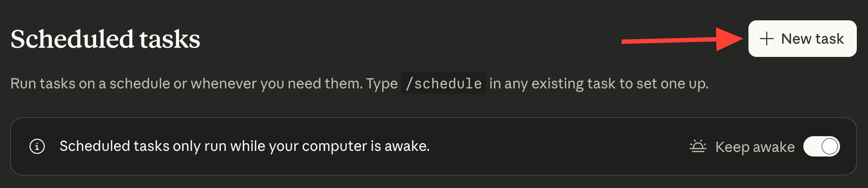Click the Keep awake label text
The image size is (868, 188).
coord(755,147)
